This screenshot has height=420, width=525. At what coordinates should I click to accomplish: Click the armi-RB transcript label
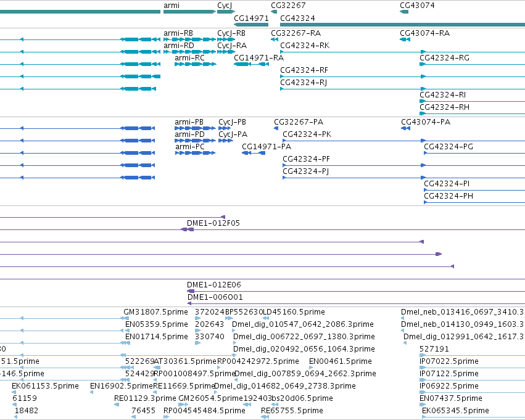(178, 33)
